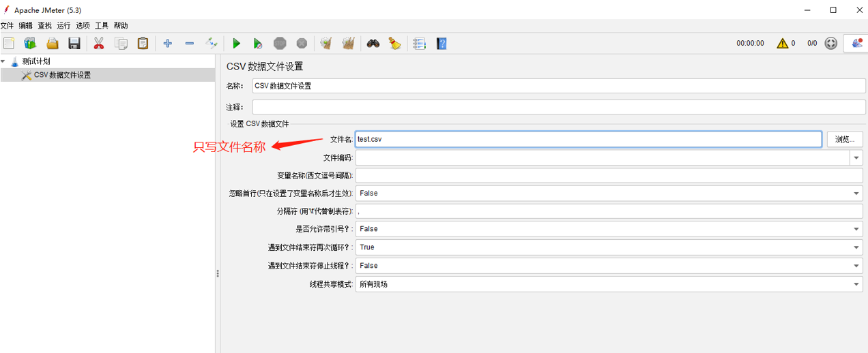The width and height of the screenshot is (868, 353).
Task: Open the 工具 menu
Action: point(102,25)
